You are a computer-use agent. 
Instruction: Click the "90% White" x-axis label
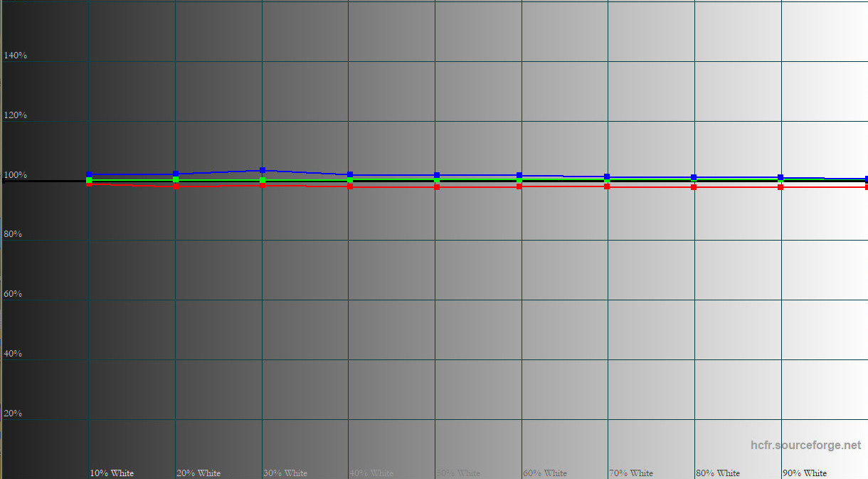coord(805,473)
